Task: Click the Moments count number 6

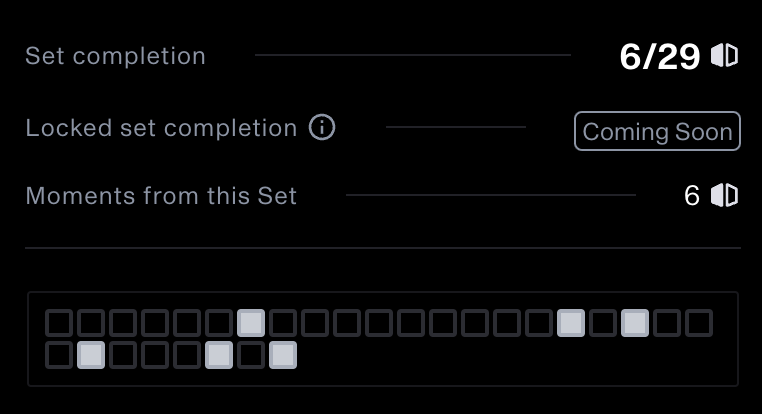Action: tap(692, 195)
